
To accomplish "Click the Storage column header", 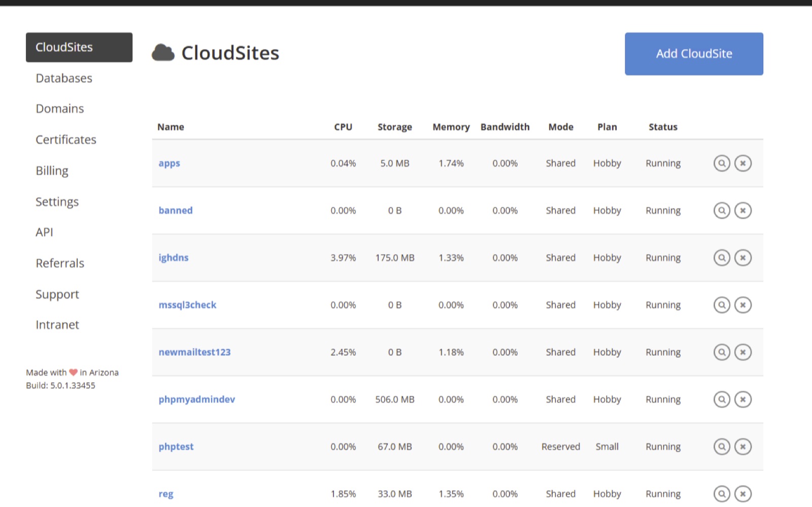I will [395, 127].
